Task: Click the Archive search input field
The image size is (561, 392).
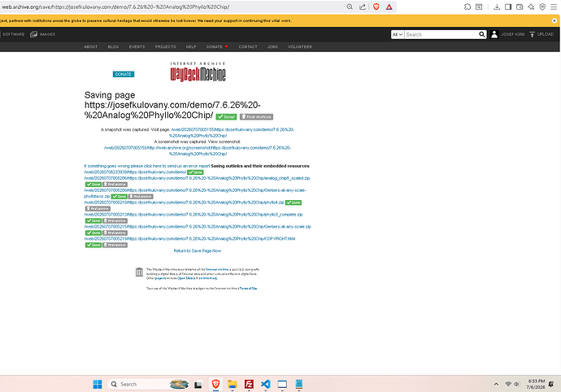Action: (x=441, y=34)
